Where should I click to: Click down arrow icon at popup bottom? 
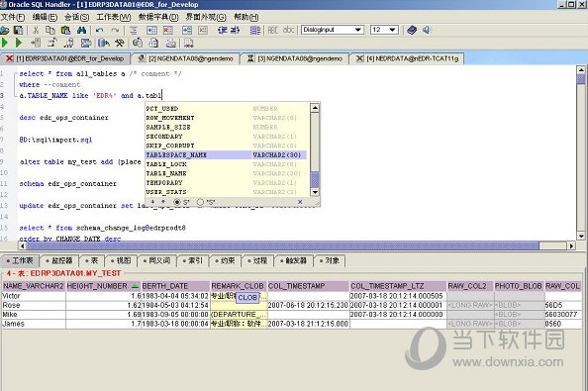153,202
